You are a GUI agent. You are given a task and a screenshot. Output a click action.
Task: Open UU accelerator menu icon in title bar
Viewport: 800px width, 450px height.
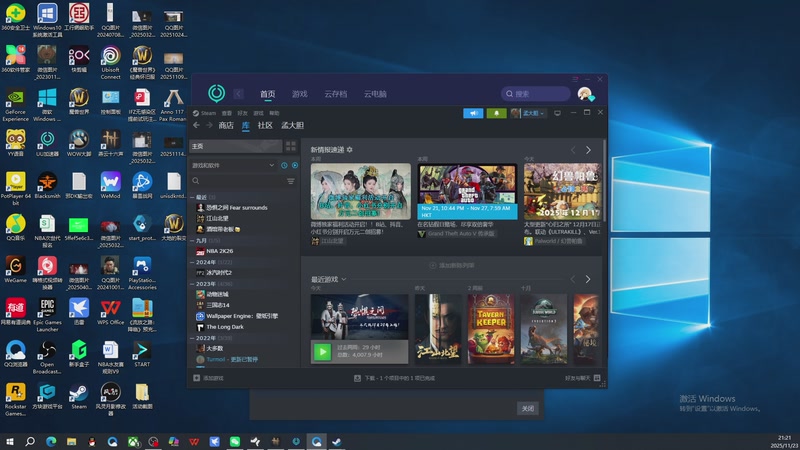point(576,79)
